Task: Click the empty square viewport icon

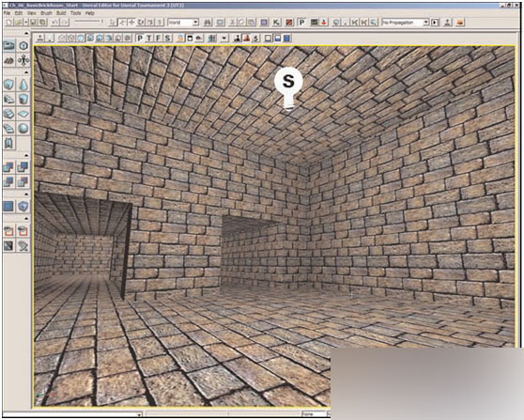Action: 268,39
